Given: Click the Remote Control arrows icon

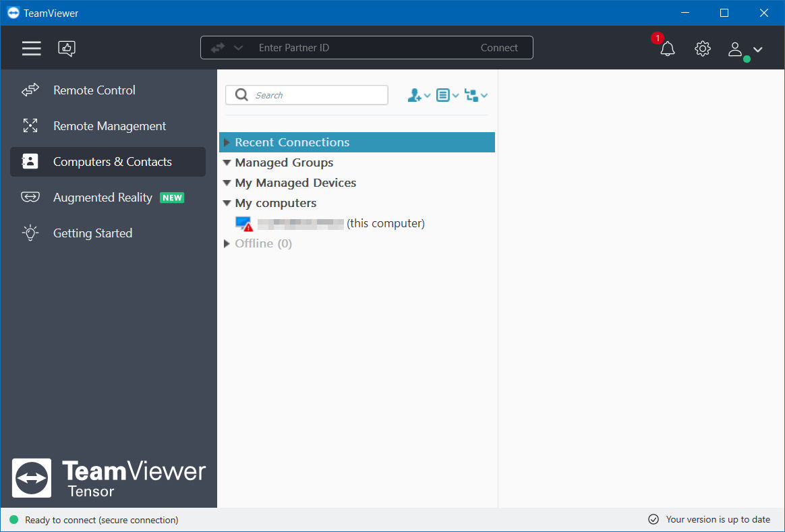Looking at the screenshot, I should (30, 90).
